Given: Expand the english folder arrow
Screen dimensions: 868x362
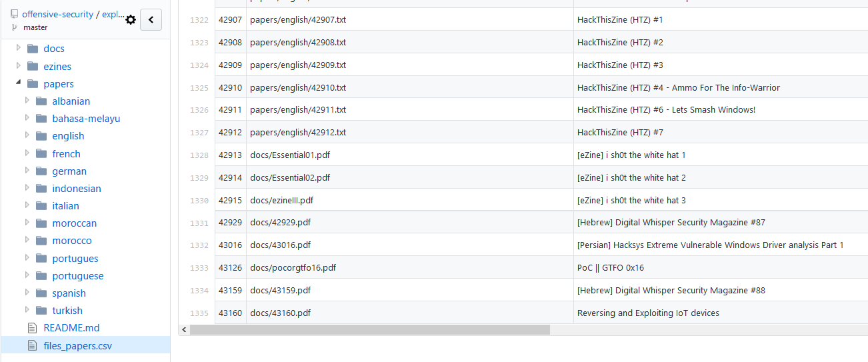Looking at the screenshot, I should 27,135.
